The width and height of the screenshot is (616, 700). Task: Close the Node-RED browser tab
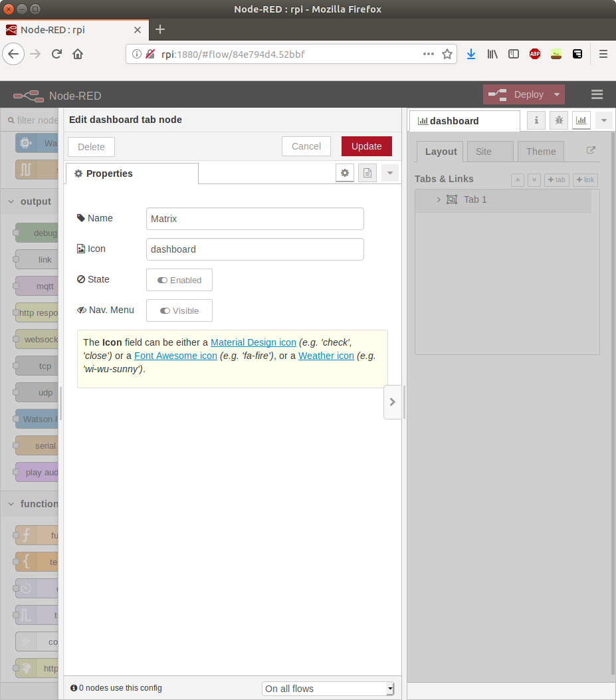138,30
